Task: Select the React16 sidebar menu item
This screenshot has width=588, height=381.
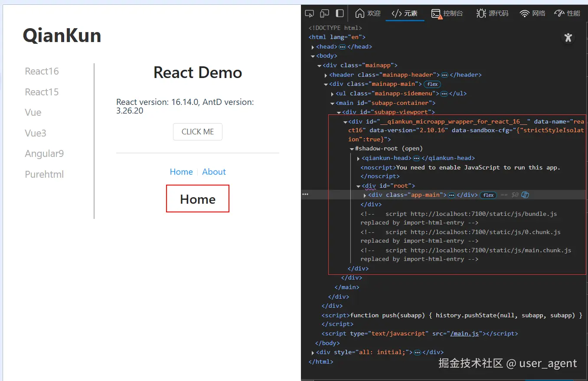Action: pos(42,72)
